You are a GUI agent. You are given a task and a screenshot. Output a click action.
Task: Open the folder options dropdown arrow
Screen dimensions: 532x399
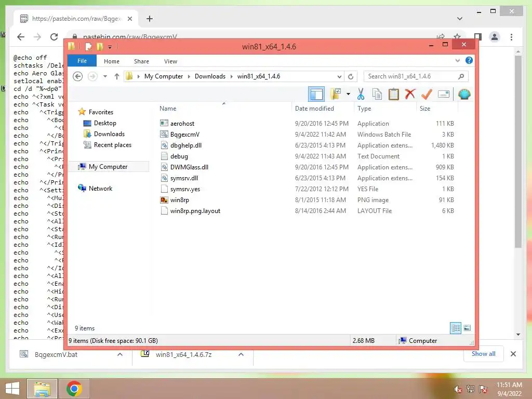(x=348, y=94)
